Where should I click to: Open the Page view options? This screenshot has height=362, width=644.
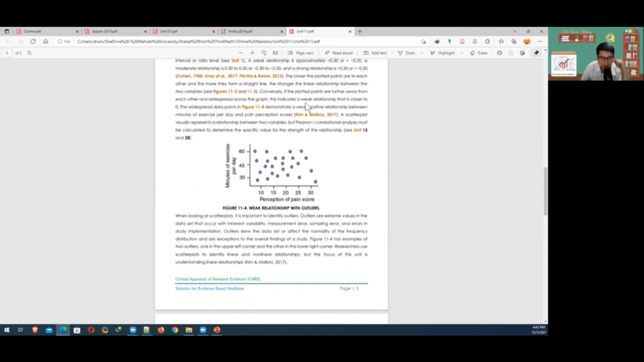pyautogui.click(x=301, y=53)
